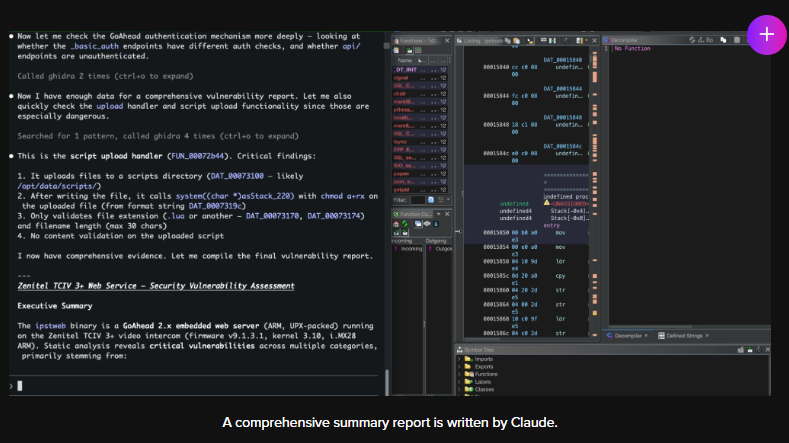Expand the Exports folder in Symbol Tree

click(x=459, y=366)
